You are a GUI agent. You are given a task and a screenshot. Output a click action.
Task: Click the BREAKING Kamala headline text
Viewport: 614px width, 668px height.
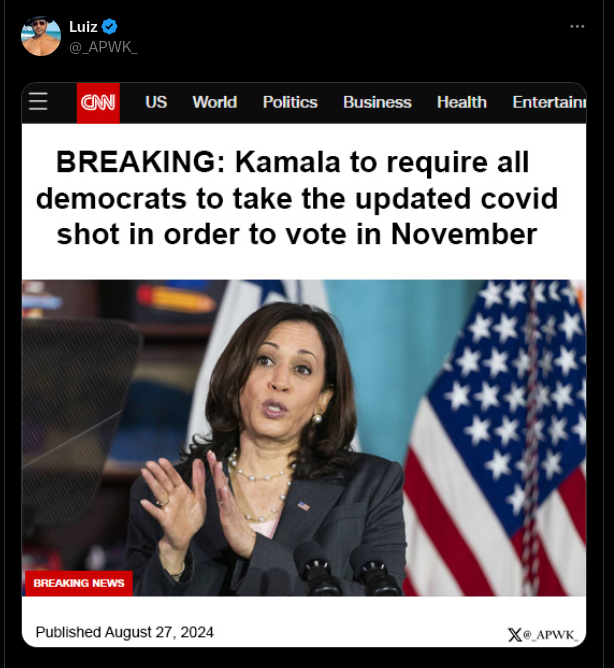[297, 198]
